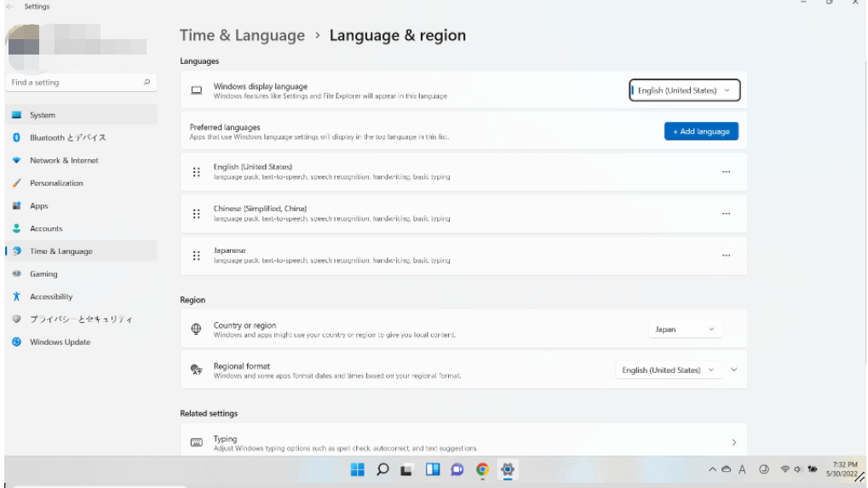Click the vertical scrollbar of settings page
Image resolution: width=868 pixels, height=488 pixels.
tap(865, 211)
